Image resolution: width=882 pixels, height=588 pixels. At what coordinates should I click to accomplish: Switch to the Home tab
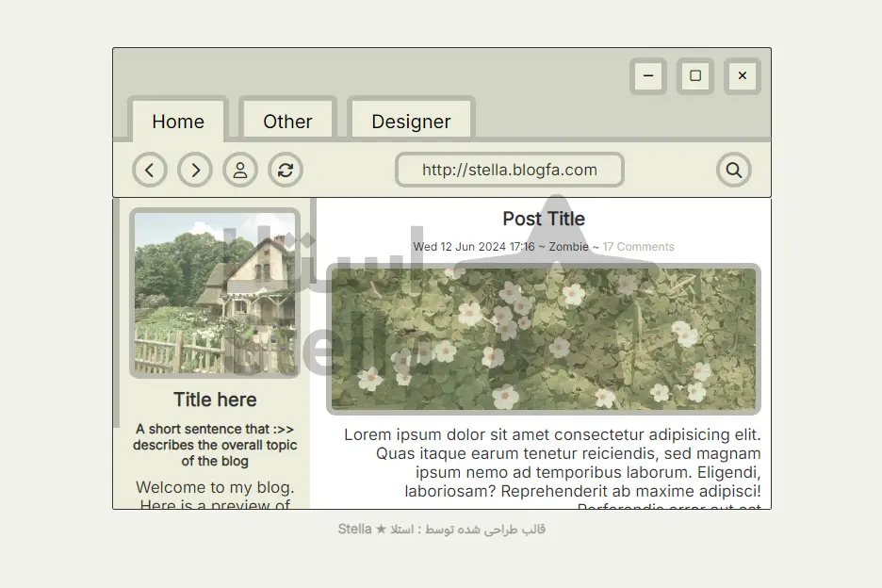[x=178, y=122]
